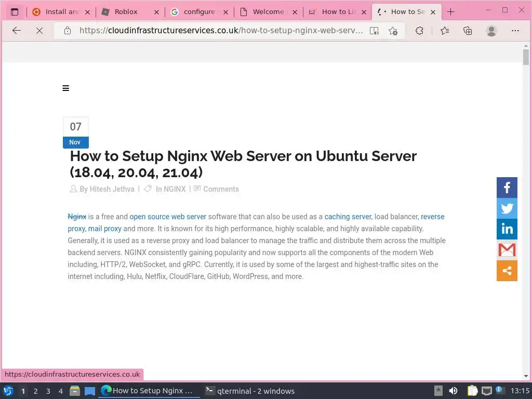Follow the caching server link
The width and height of the screenshot is (532, 399).
[x=348, y=217]
